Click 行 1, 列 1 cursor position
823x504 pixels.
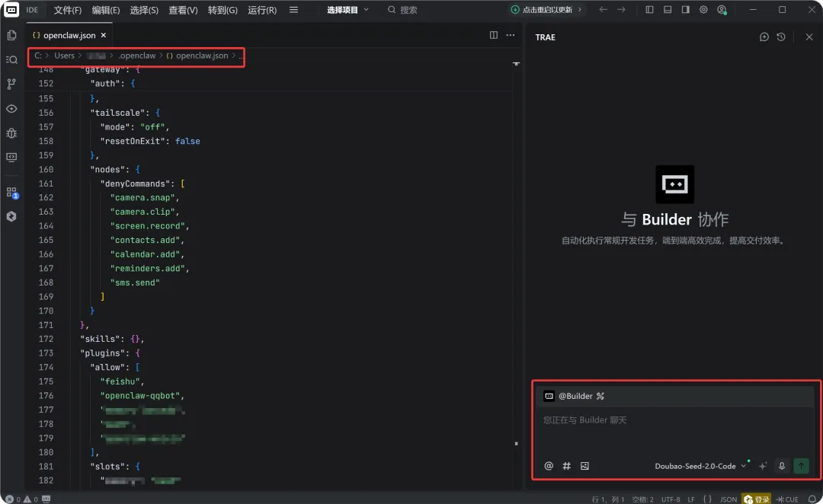(x=608, y=499)
